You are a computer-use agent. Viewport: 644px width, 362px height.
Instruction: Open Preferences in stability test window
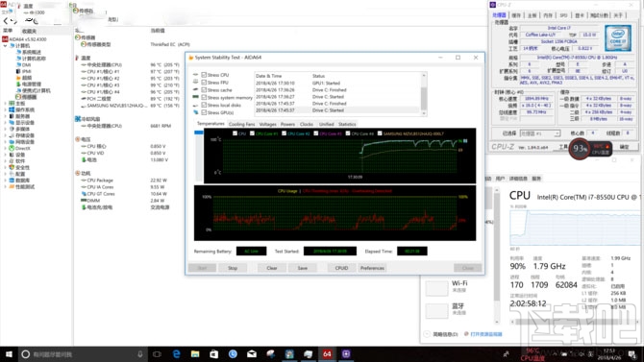click(x=372, y=268)
